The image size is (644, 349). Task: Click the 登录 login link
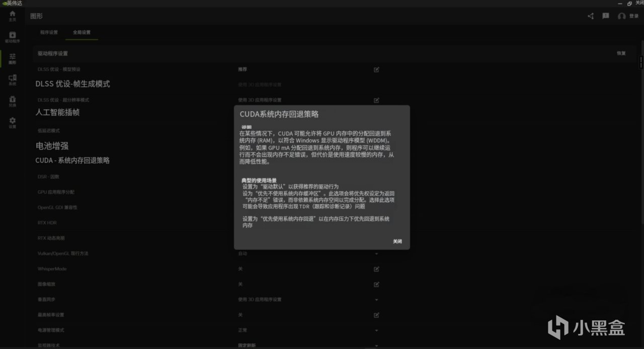tap(633, 16)
